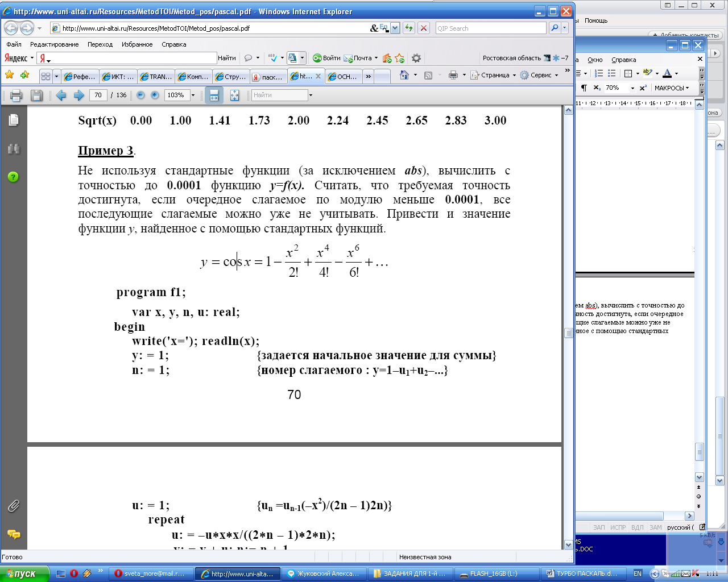Image resolution: width=728 pixels, height=582 pixels.
Task: Open the Редактирование menu
Action: (x=55, y=44)
